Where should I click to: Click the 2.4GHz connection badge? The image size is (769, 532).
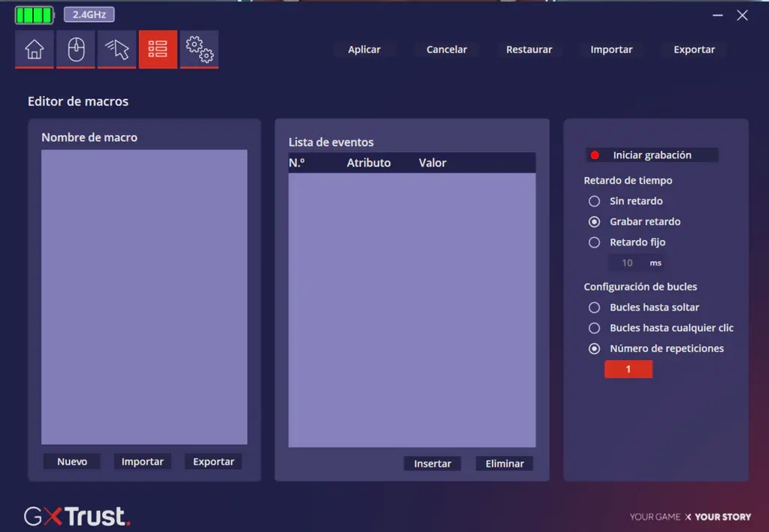pos(89,14)
